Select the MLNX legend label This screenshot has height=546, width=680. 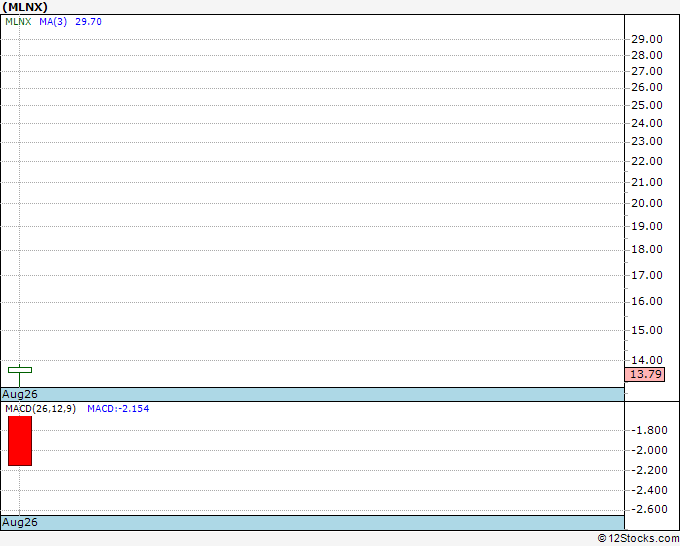(x=18, y=22)
